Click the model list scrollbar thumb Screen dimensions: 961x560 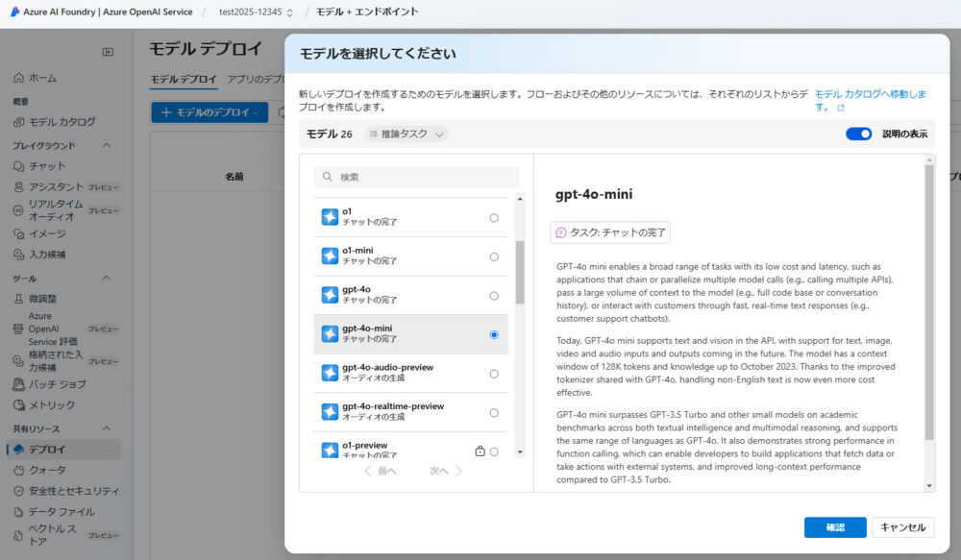point(520,272)
